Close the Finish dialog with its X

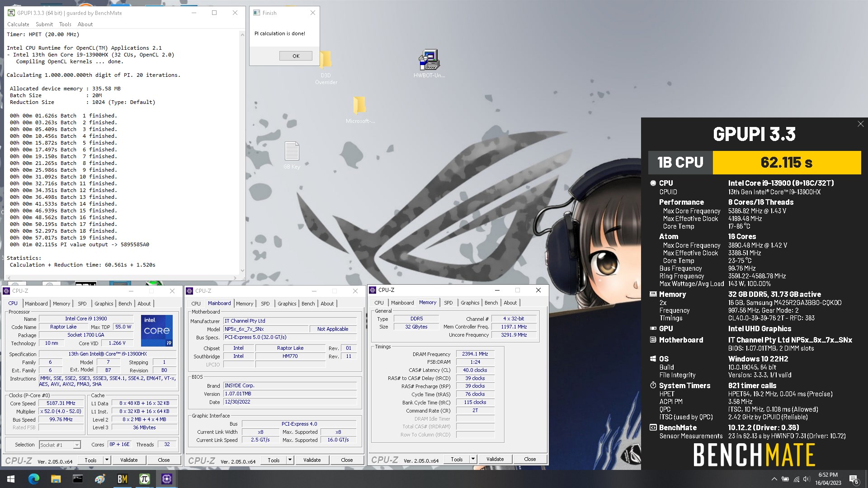[x=313, y=13]
